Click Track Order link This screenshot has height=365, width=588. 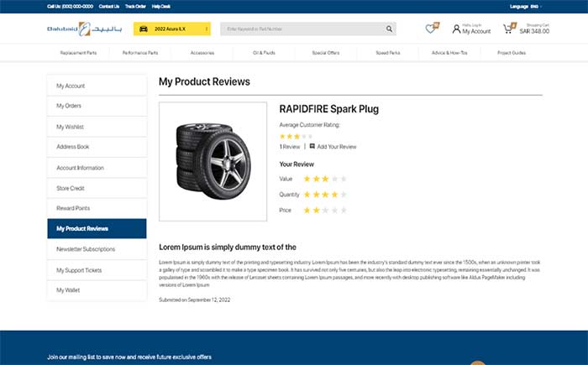click(135, 7)
